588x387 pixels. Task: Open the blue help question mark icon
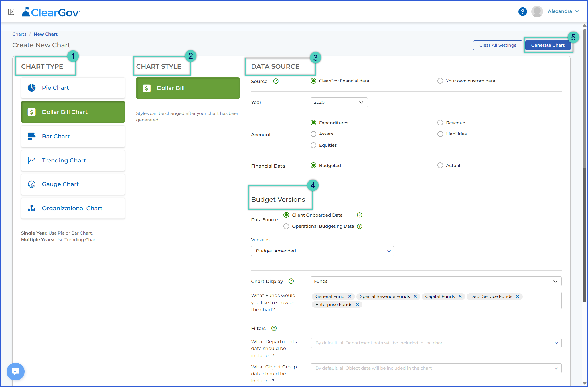tap(522, 12)
